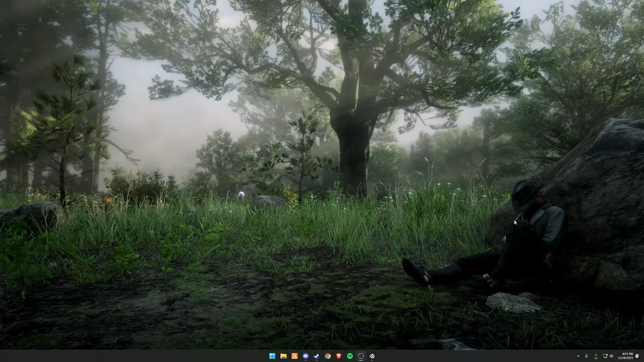Open the input language indicator

pyautogui.click(x=596, y=356)
